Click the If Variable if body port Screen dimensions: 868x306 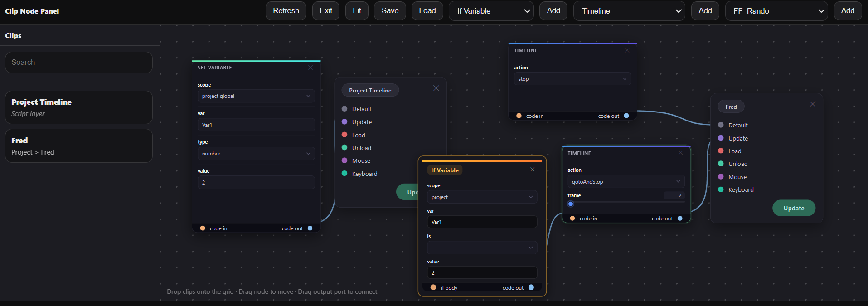433,287
